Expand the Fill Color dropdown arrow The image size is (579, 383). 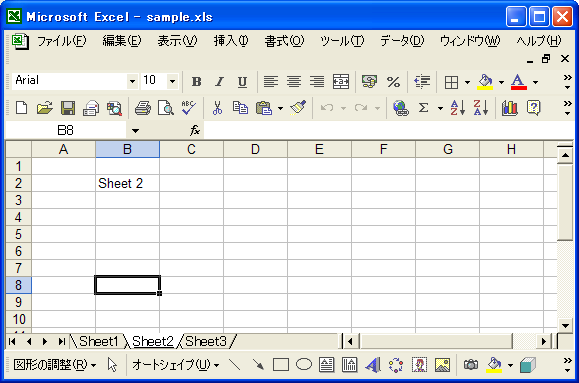pos(501,82)
